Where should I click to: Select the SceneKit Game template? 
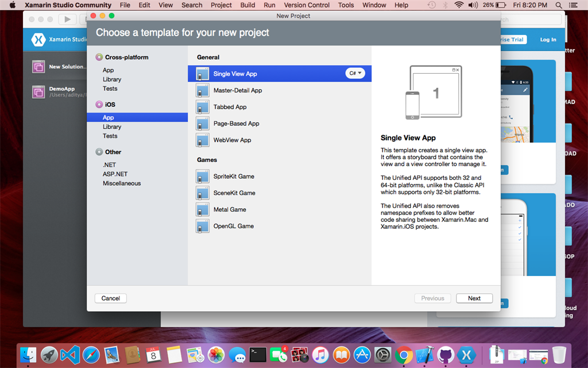coord(280,193)
